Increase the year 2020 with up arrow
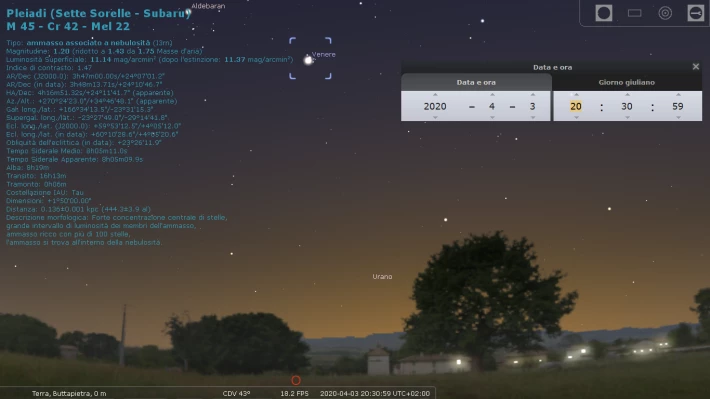This screenshot has height=399, width=710. pyautogui.click(x=435, y=95)
